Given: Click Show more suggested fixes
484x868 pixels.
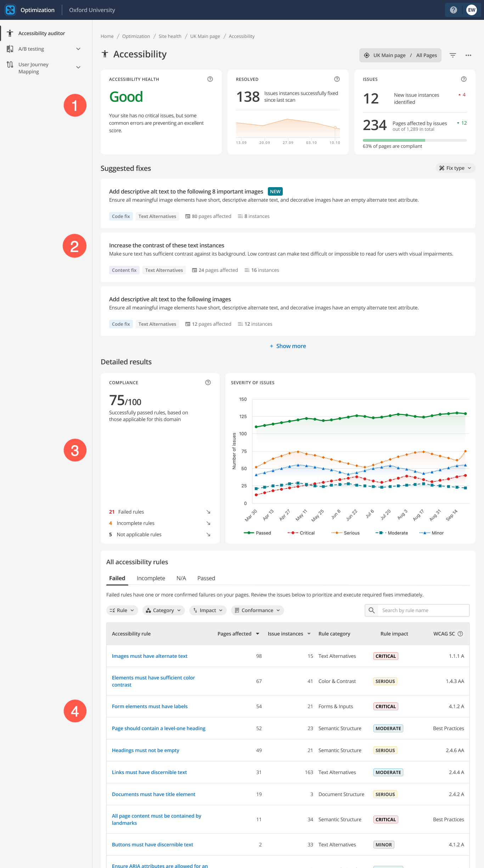Looking at the screenshot, I should (288, 346).
